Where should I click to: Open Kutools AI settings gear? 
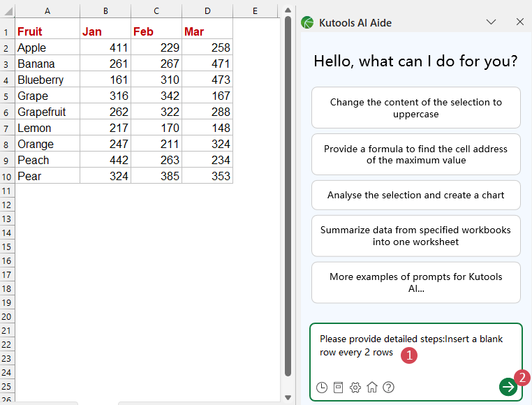pyautogui.click(x=355, y=387)
